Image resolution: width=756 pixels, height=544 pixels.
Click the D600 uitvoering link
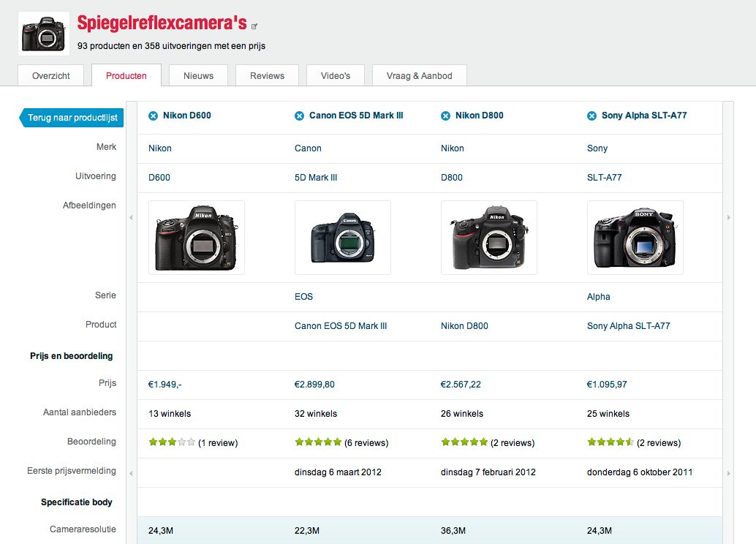pyautogui.click(x=159, y=178)
